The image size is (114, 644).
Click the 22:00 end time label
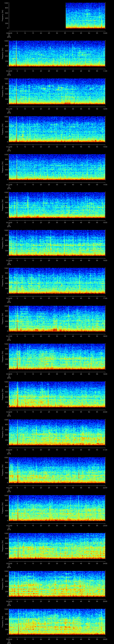click(x=105, y=487)
